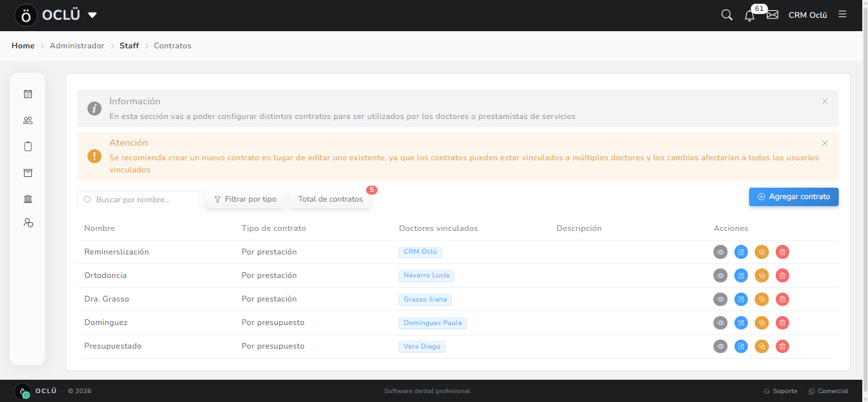This screenshot has width=868, height=402.
Task: Click the Contratos breadcrumb
Action: [172, 46]
